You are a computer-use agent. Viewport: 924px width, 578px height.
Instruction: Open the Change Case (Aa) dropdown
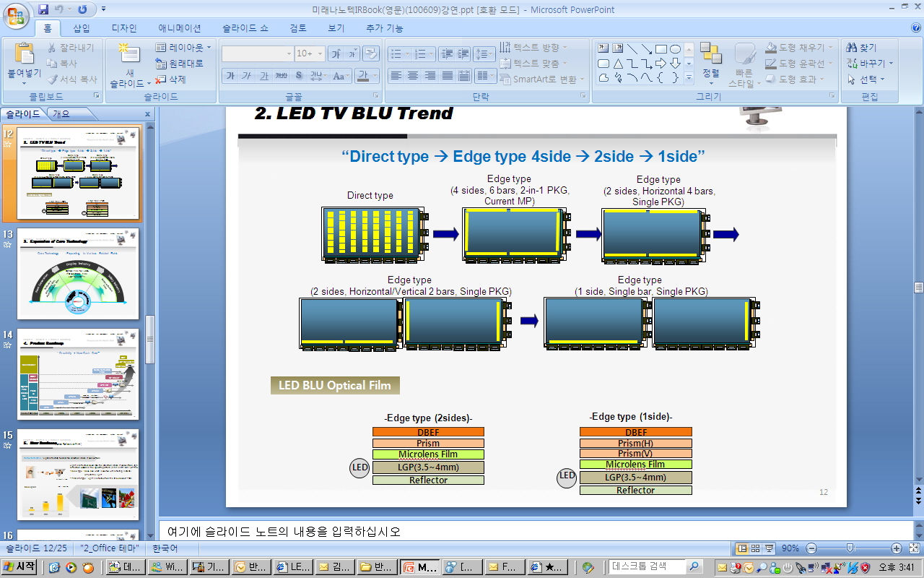341,75
